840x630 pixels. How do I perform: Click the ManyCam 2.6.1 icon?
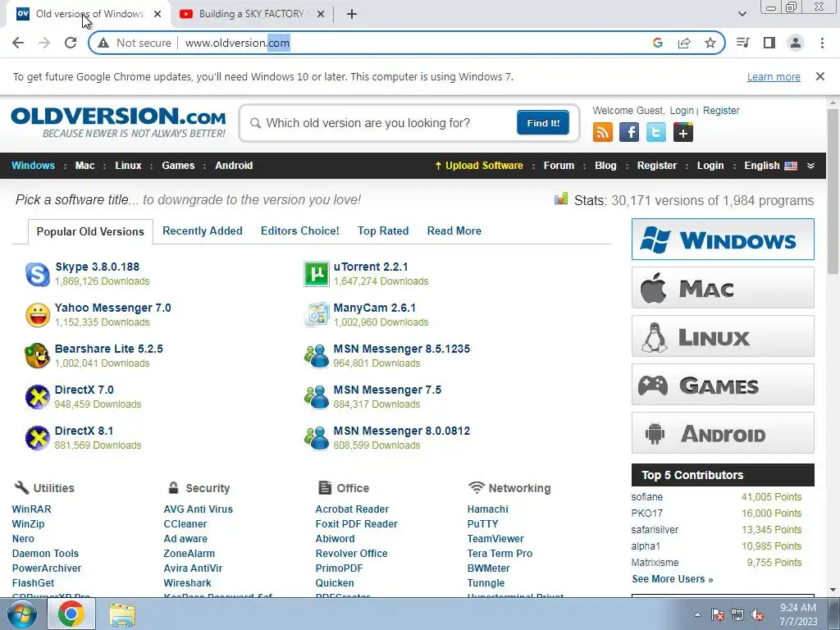click(x=316, y=315)
